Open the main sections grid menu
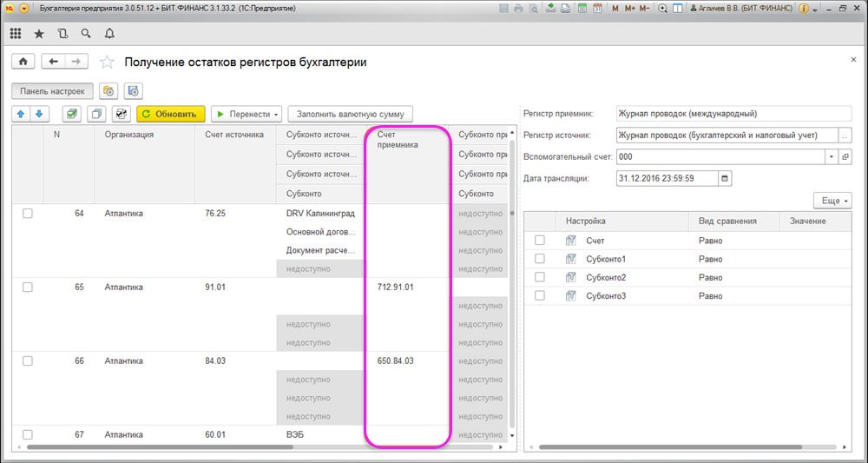This screenshot has height=463, width=868. [16, 34]
